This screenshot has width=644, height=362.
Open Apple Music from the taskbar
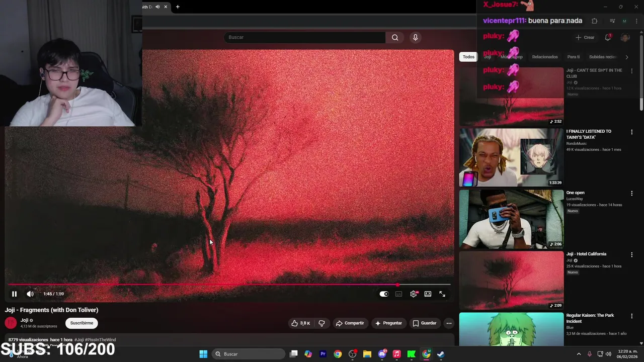[396, 354]
